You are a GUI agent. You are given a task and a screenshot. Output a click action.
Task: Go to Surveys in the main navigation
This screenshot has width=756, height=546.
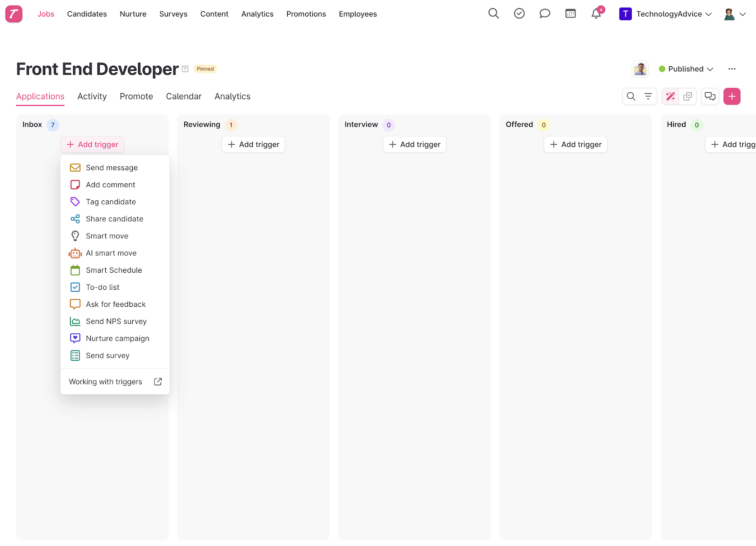pos(173,14)
